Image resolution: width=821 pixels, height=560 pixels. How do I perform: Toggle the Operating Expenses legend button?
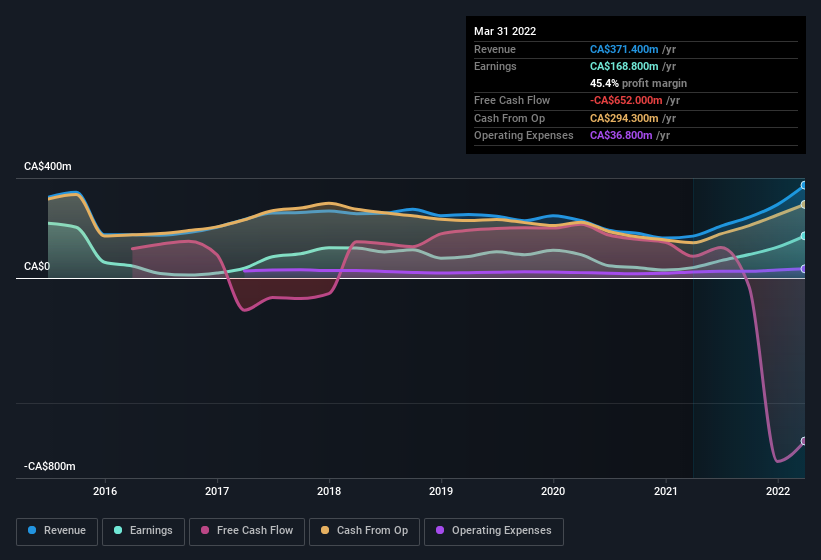click(x=494, y=531)
